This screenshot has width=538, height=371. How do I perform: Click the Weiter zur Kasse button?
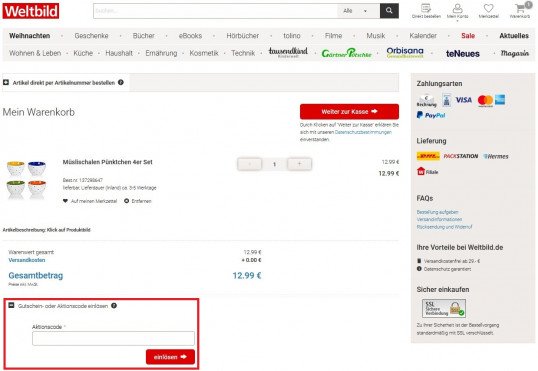point(349,112)
